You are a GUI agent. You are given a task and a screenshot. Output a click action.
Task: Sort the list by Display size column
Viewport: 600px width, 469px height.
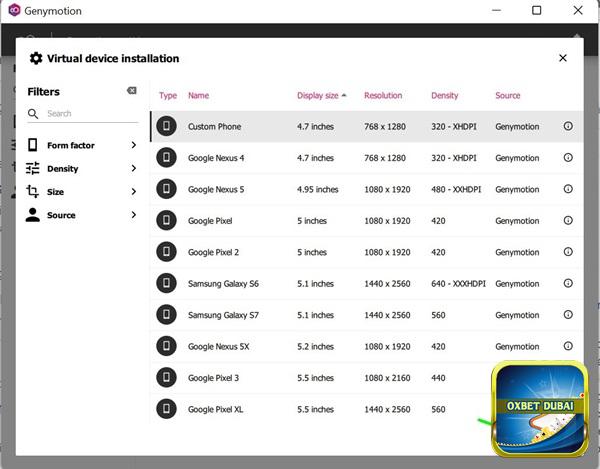click(320, 96)
